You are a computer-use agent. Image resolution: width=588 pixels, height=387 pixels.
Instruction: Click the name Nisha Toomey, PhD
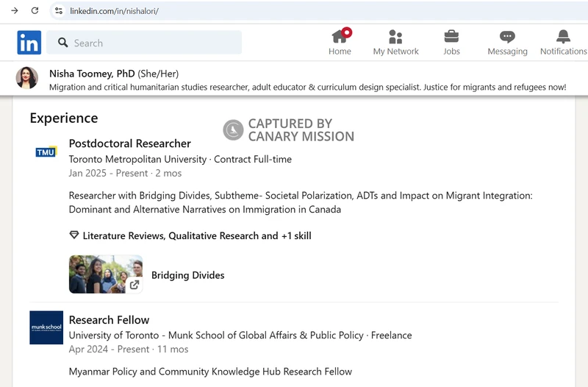tap(92, 74)
